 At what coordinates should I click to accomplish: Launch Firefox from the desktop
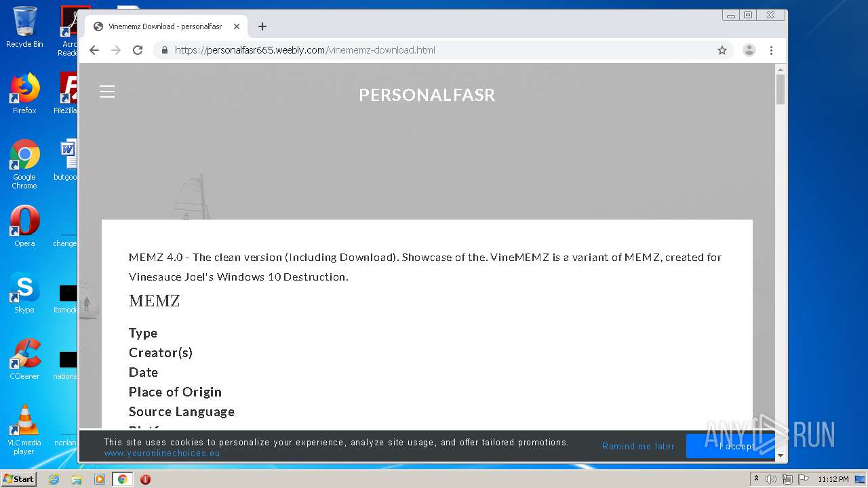[x=24, y=94]
